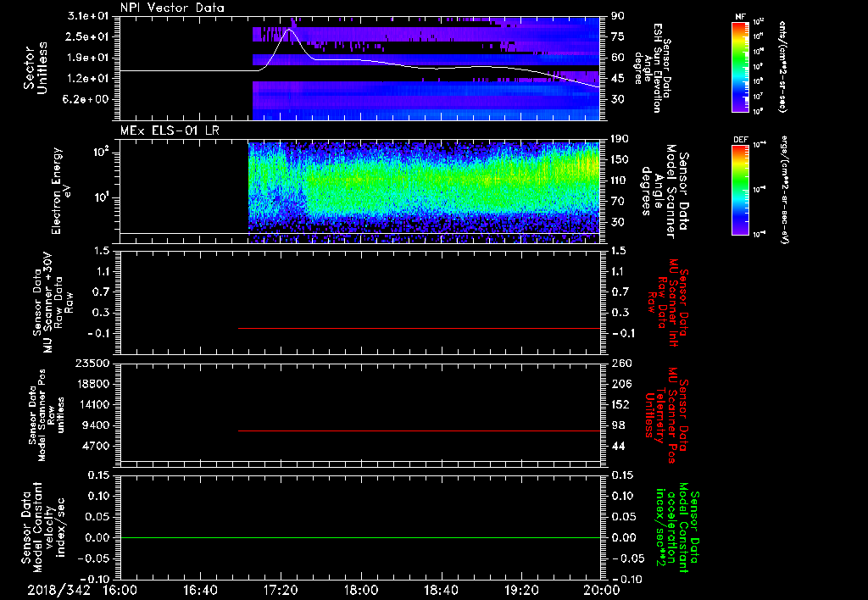Click the "2018/342" date label
This screenshot has height=600, width=868.
coord(58,590)
